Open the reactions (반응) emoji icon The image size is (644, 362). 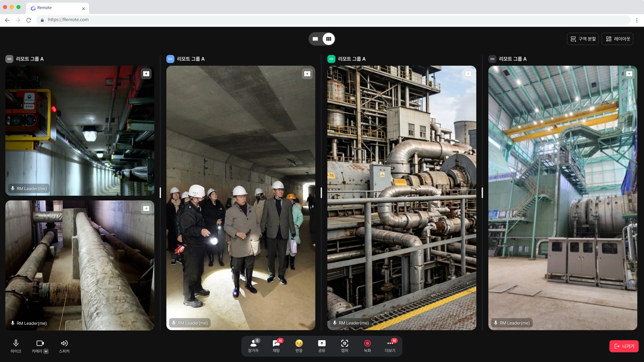pos(299,343)
